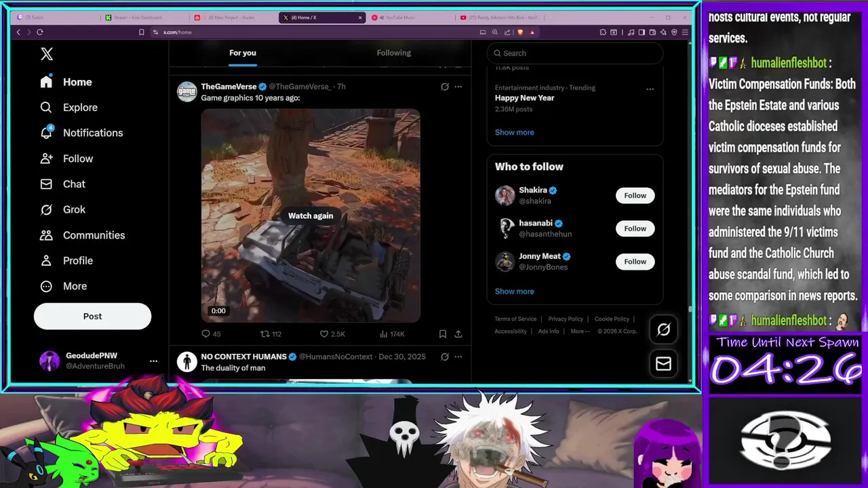Click Show more under Who to follow
Screen dimensions: 868x488
point(514,291)
